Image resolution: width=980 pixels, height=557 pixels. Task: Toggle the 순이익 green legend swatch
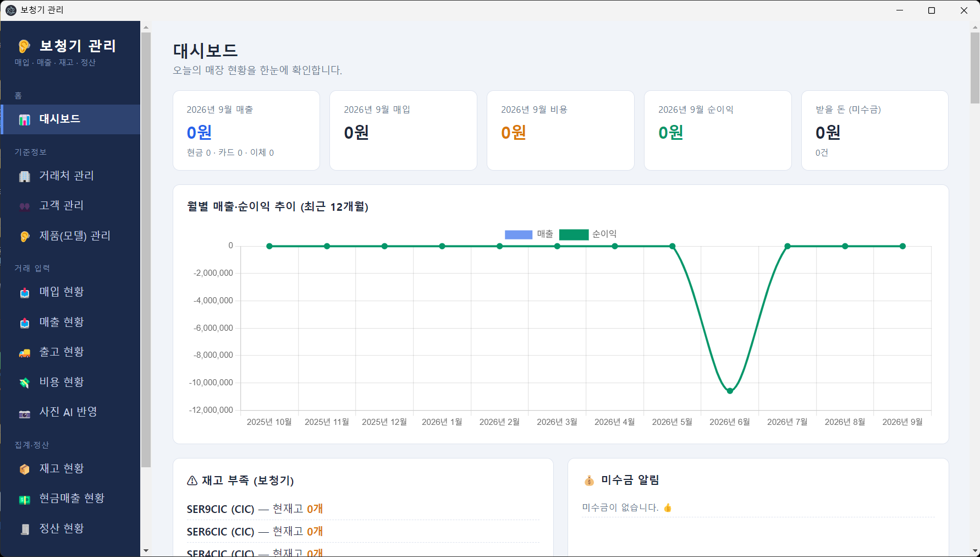pyautogui.click(x=574, y=234)
